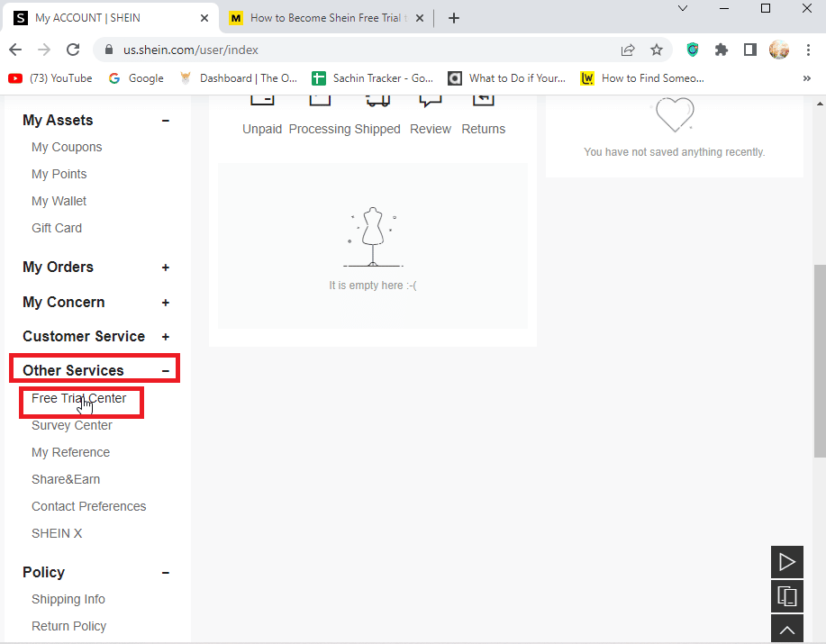Viewport: 826px width, 644px height.
Task: Click the browser back arrow
Action: 15,50
